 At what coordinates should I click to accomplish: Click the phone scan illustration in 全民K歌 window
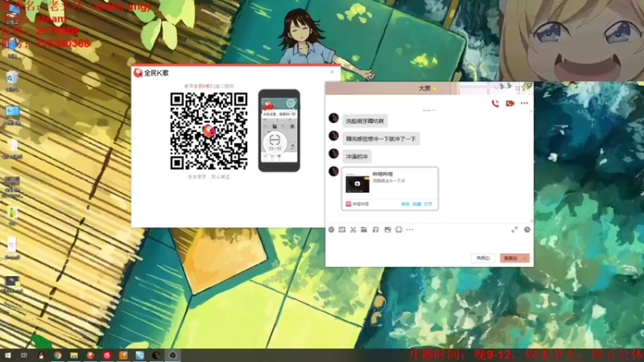click(x=279, y=130)
